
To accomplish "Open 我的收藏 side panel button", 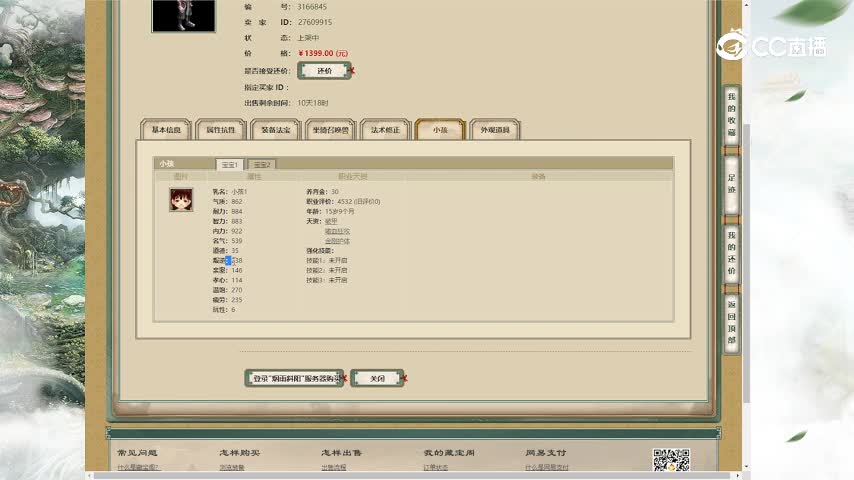I will point(732,115).
